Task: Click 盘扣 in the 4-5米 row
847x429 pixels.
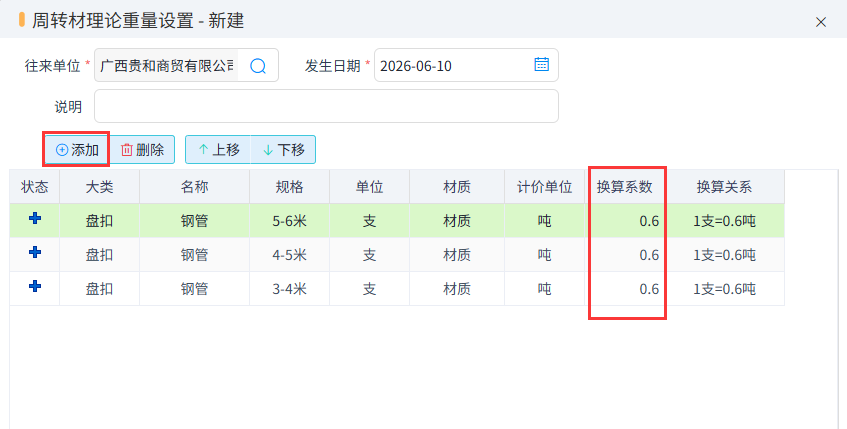Action: 99,255
